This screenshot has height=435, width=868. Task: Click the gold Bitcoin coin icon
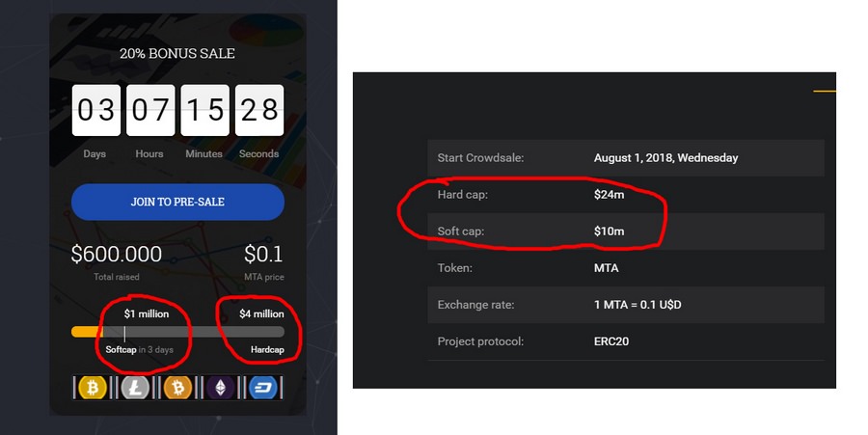[x=92, y=388]
